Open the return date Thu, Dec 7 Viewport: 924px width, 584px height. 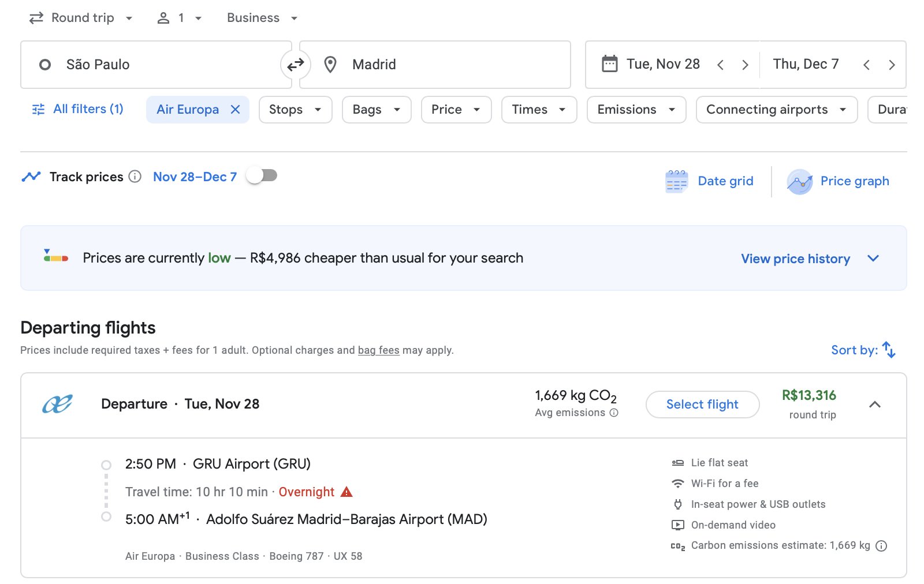pos(806,64)
